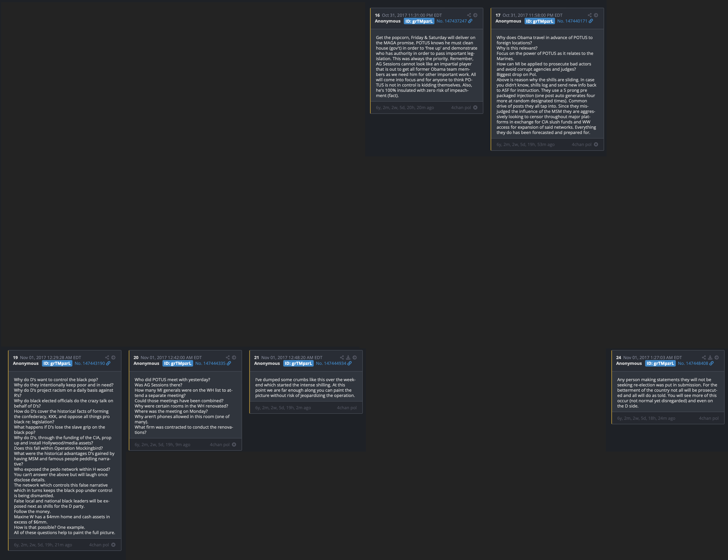Open link No. 147437247
The width and height of the screenshot is (728, 560).
coord(454,21)
